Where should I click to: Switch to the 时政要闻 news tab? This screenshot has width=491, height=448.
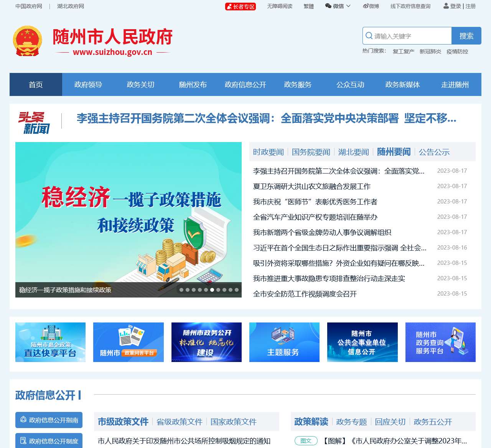click(269, 152)
